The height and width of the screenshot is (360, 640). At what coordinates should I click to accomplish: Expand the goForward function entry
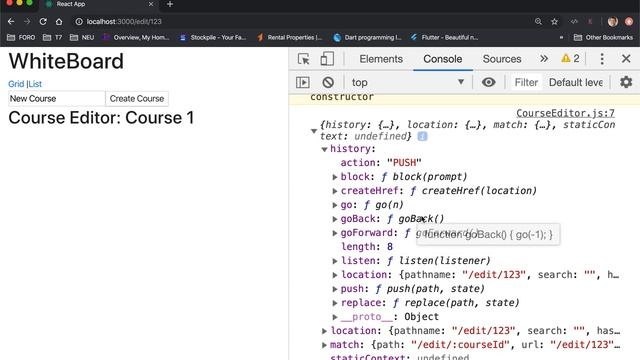click(335, 233)
